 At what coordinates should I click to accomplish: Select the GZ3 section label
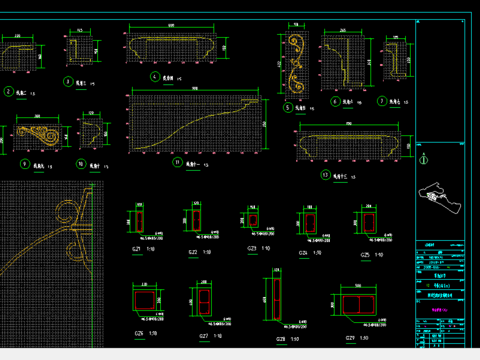point(252,248)
